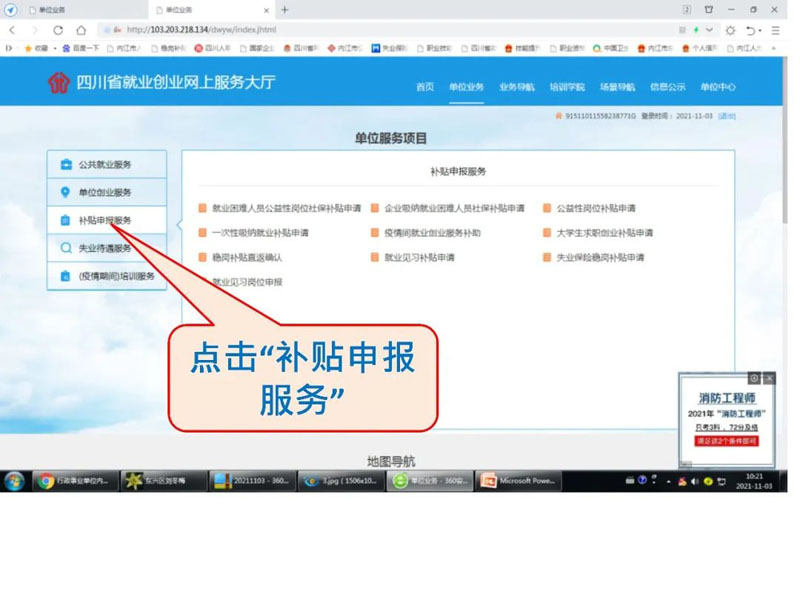Click the browser refresh icon
Viewport: 800px width, 600px height.
58,30
